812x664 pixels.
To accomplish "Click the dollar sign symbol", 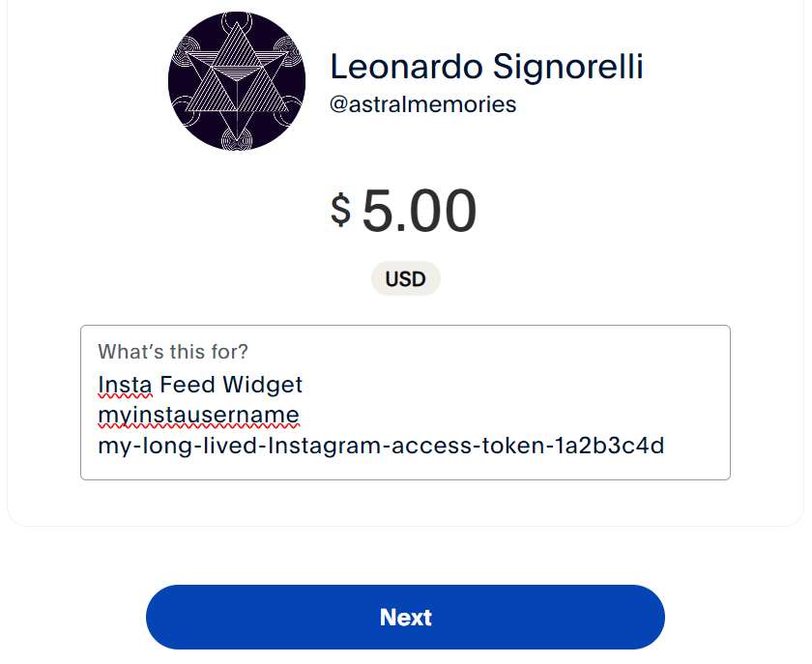I will pyautogui.click(x=340, y=210).
